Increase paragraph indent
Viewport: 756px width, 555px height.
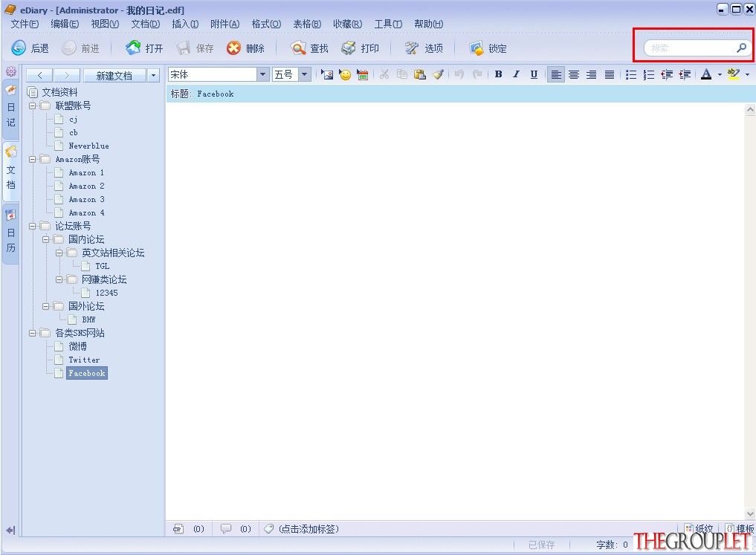point(684,74)
